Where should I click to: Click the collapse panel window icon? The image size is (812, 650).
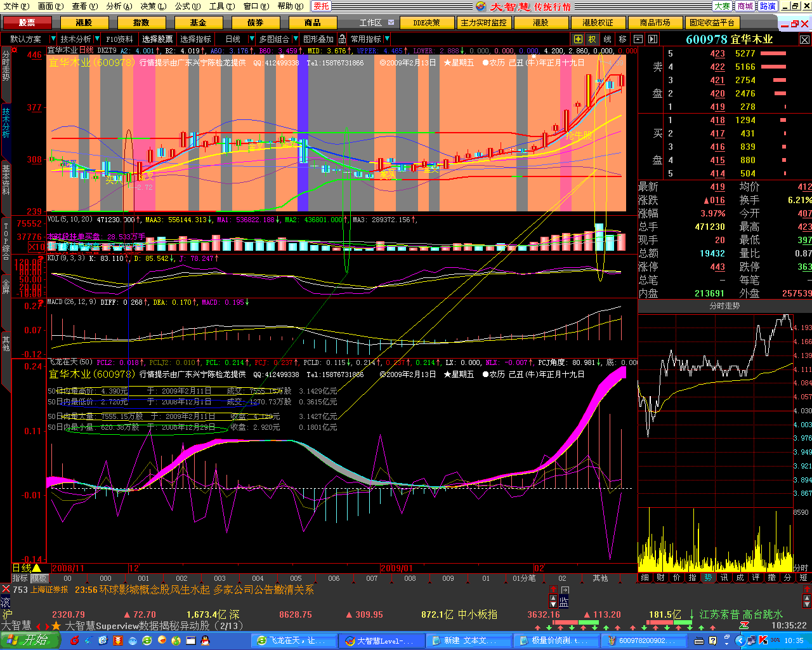(638, 39)
